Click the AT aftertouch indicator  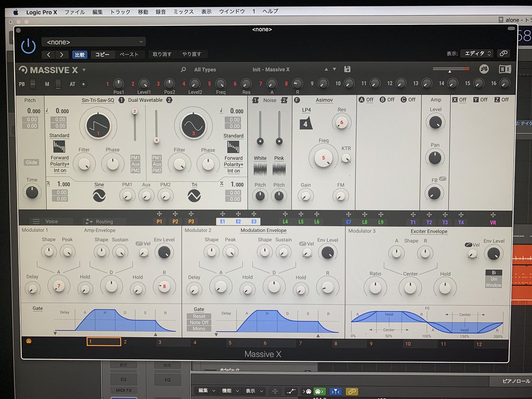(x=83, y=84)
